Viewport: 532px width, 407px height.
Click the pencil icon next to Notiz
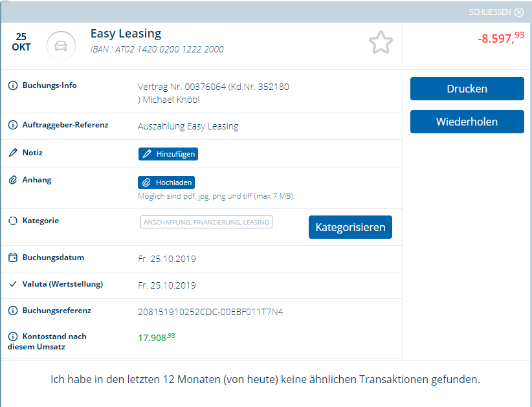pyautogui.click(x=13, y=153)
